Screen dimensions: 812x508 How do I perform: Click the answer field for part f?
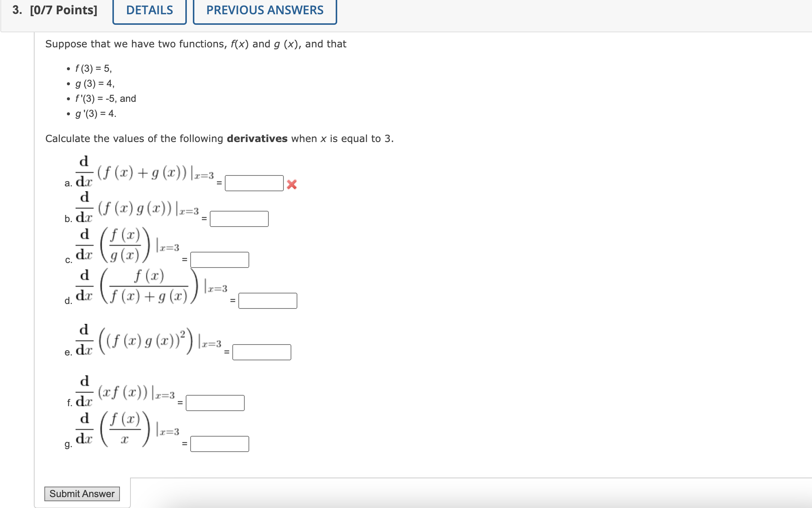[x=215, y=402]
